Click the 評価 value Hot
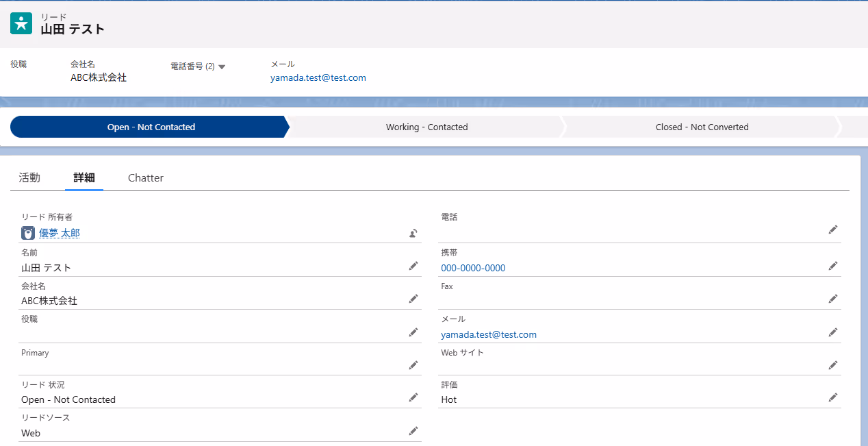 click(x=449, y=399)
